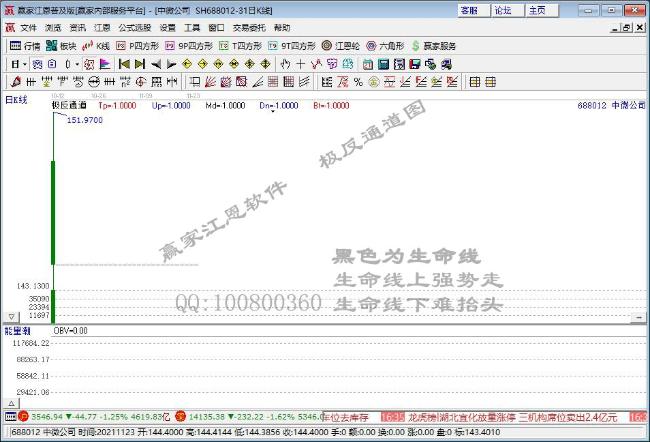The image size is (650, 442).
Task: Click the keyboard icon in status bar
Action: point(10,417)
